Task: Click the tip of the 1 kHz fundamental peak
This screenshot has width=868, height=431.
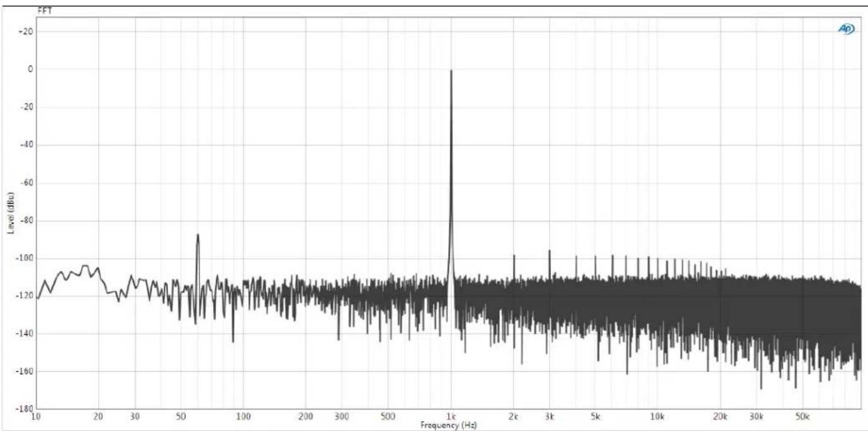Action: pyautogui.click(x=451, y=70)
